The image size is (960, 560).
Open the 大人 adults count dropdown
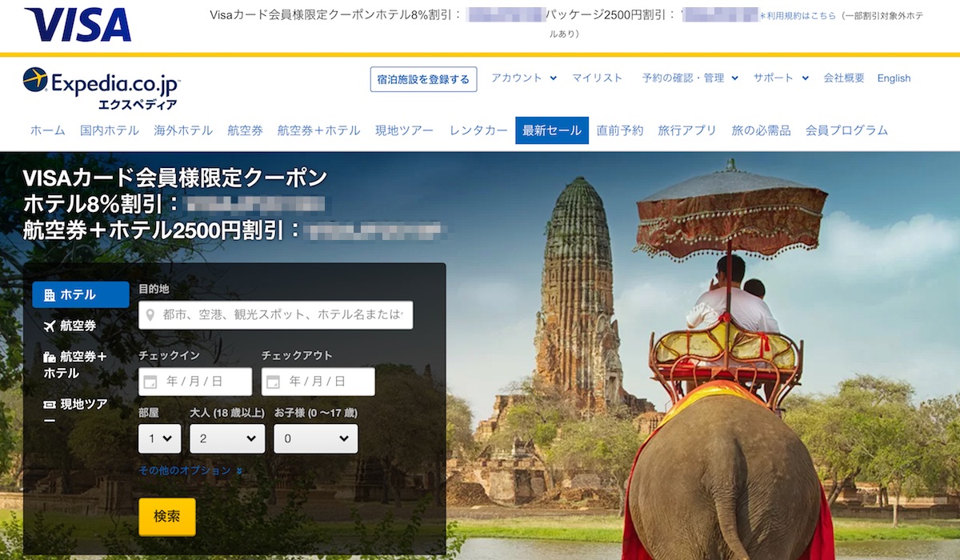click(227, 438)
